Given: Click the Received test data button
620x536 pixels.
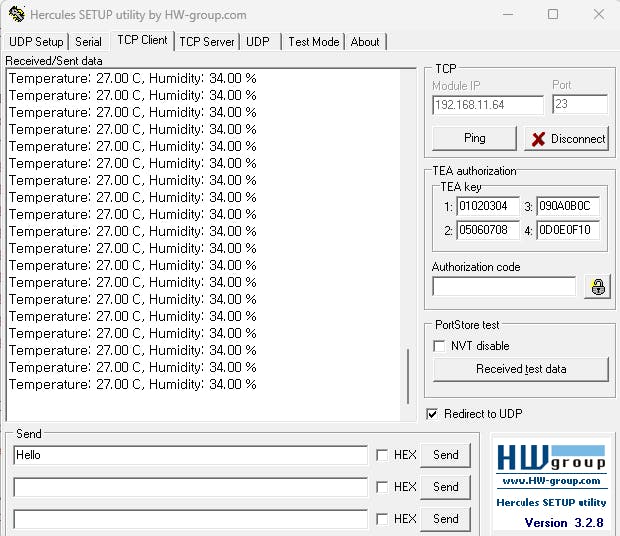Looking at the screenshot, I should pyautogui.click(x=521, y=369).
